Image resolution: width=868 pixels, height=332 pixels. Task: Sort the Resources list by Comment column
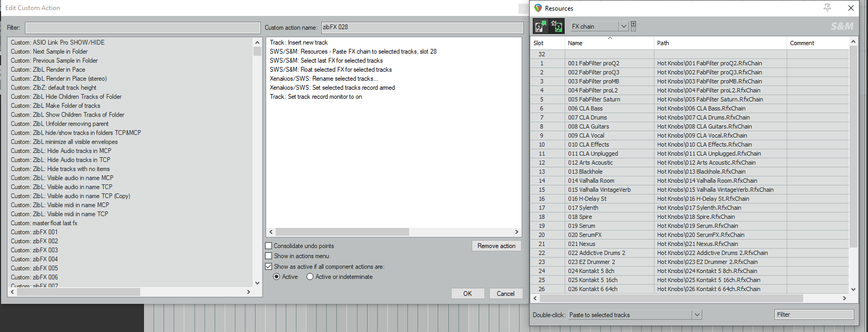[x=818, y=43]
